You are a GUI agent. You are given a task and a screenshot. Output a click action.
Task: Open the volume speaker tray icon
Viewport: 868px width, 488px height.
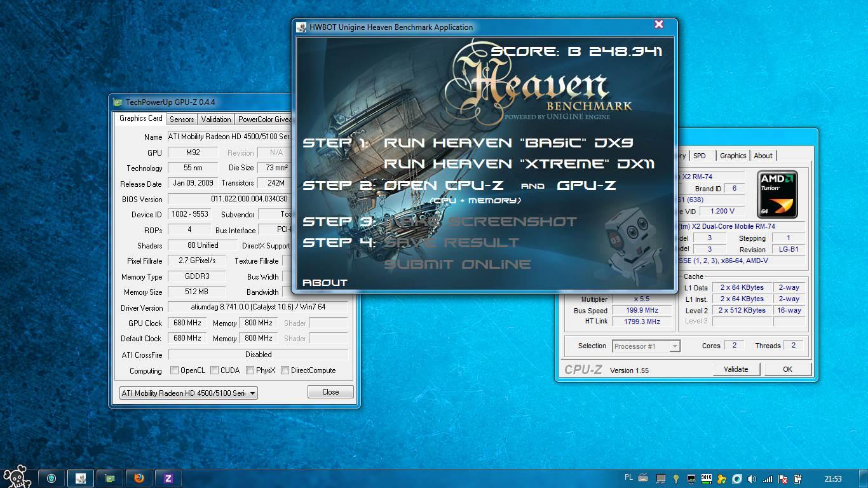point(752,479)
